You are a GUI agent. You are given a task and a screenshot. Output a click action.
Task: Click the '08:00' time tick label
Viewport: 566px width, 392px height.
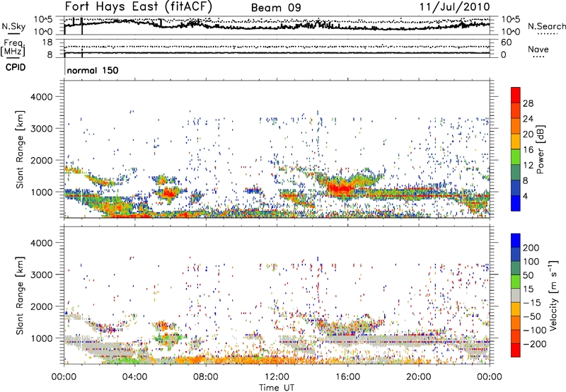click(206, 377)
